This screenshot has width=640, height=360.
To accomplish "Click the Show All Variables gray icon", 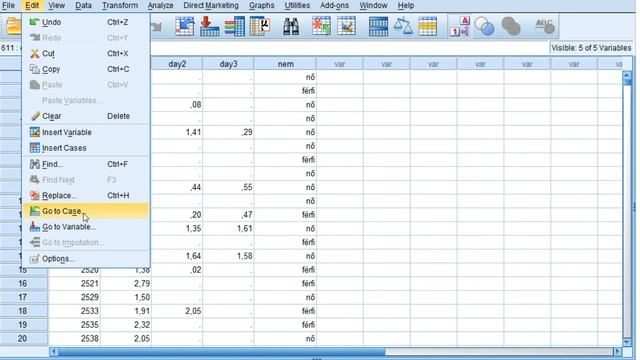I will (x=511, y=27).
